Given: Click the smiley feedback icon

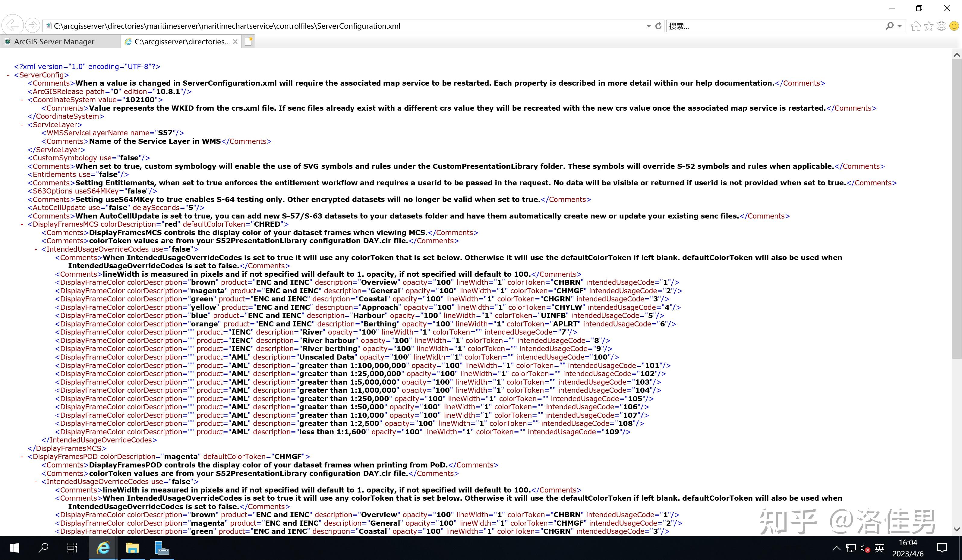Looking at the screenshot, I should [x=954, y=26].
